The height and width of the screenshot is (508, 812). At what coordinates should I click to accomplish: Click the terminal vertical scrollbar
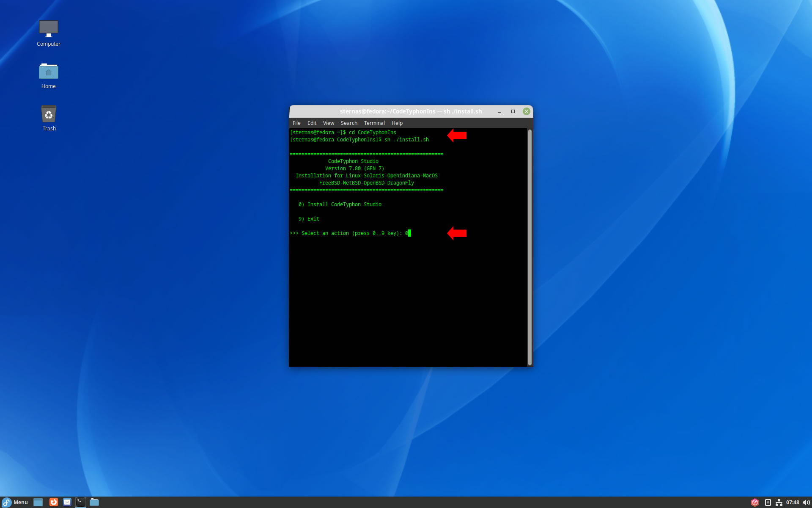pyautogui.click(x=529, y=248)
